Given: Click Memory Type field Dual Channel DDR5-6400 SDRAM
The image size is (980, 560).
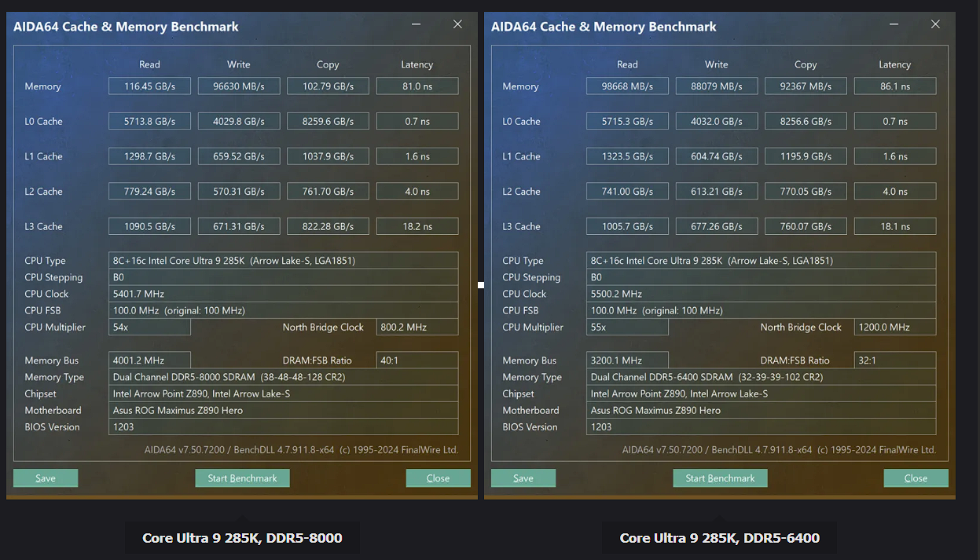Looking at the screenshot, I should click(761, 377).
